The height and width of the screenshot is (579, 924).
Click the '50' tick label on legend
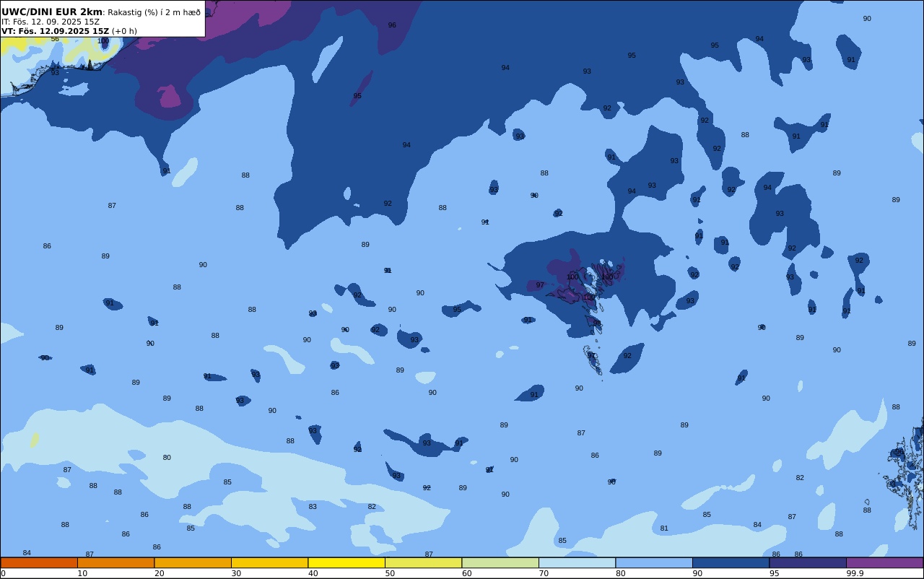click(390, 573)
